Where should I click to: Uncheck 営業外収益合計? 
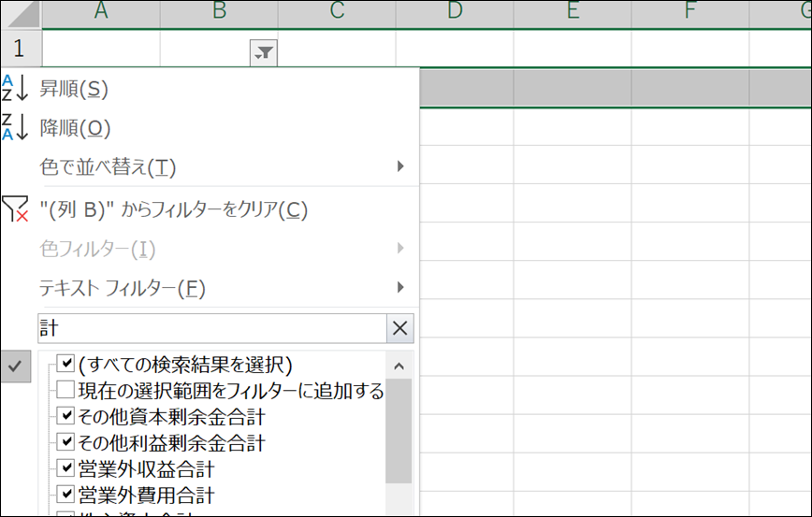65,467
